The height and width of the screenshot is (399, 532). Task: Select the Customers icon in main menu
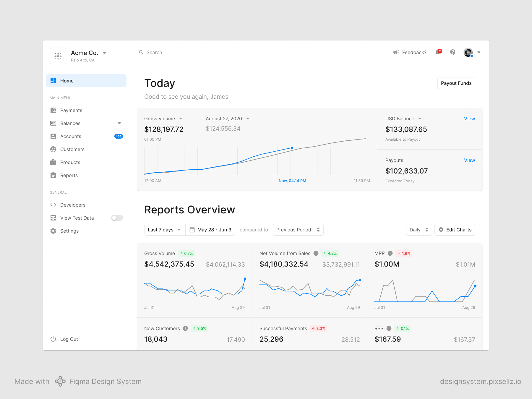53,149
